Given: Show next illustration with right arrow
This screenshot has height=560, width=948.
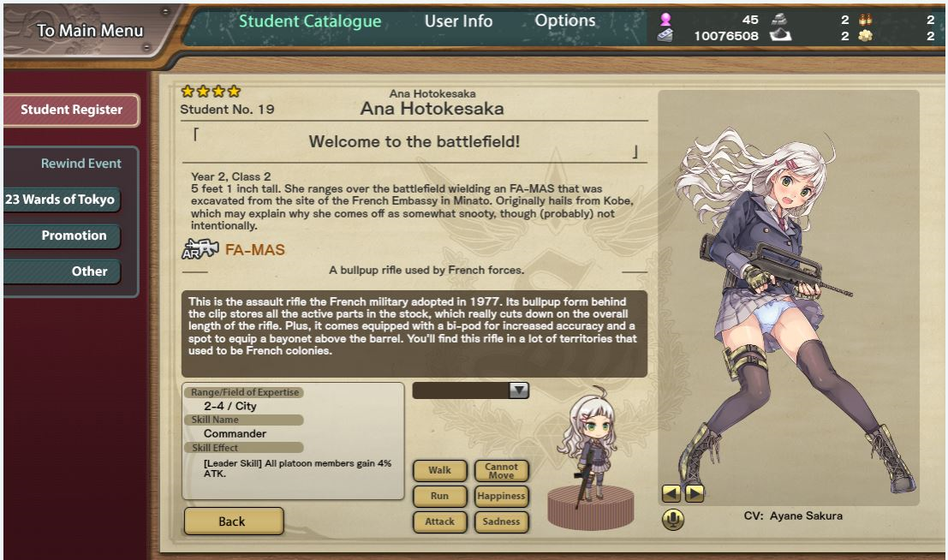Looking at the screenshot, I should [694, 493].
